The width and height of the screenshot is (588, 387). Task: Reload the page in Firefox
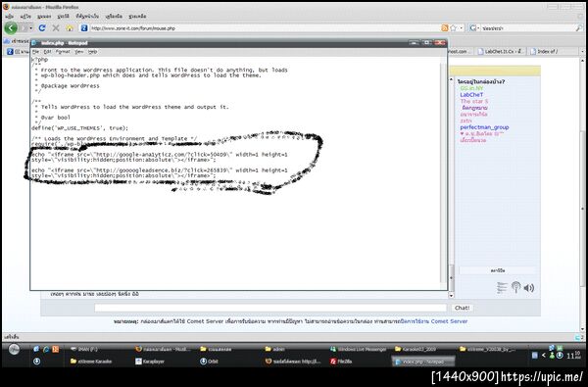[42, 28]
